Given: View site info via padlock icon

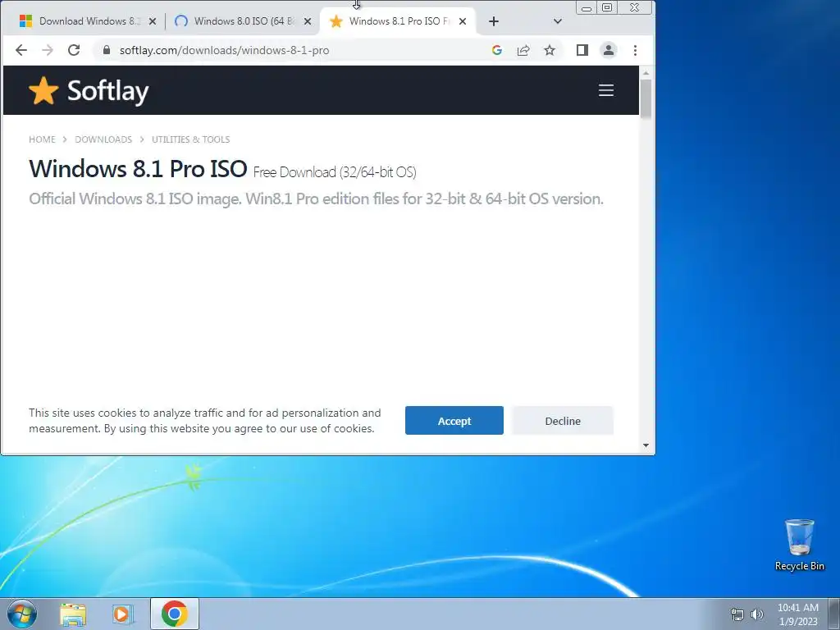Looking at the screenshot, I should (x=106, y=50).
